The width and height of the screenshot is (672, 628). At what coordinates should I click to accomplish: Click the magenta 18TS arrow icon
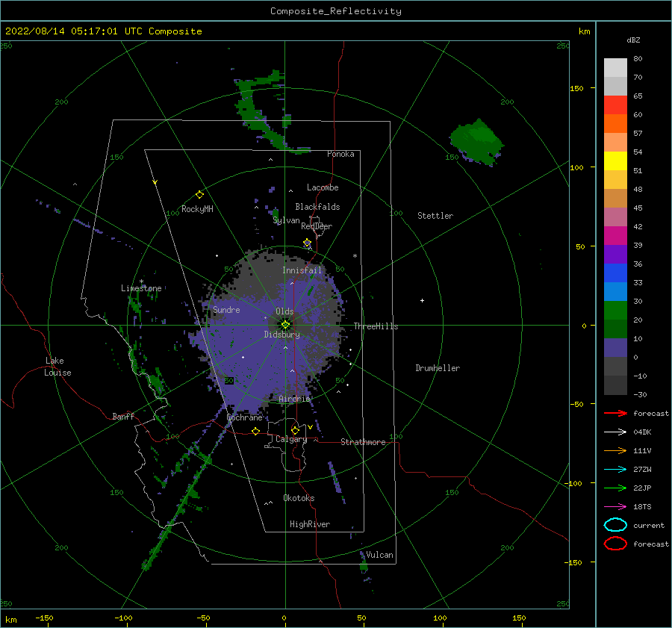[615, 506]
